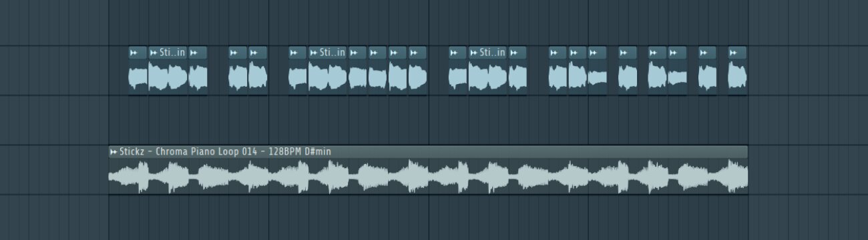This screenshot has width=868, height=240.
Task: Click the Stickz Chroma Piano Loop 014 title bar
Action: tap(428, 152)
